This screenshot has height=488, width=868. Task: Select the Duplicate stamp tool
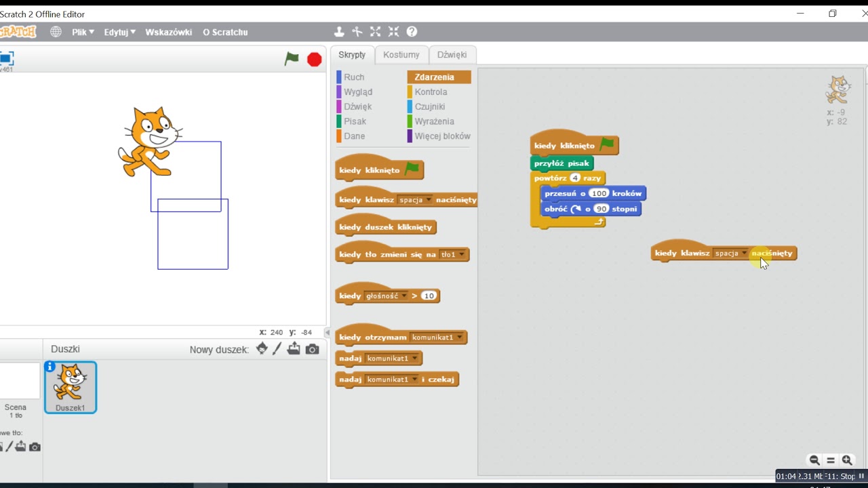(339, 32)
